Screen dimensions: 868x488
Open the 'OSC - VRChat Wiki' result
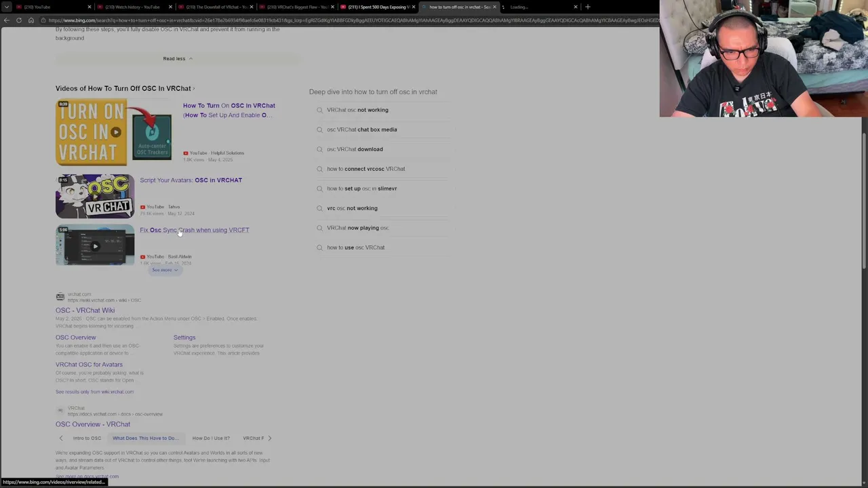coord(85,310)
